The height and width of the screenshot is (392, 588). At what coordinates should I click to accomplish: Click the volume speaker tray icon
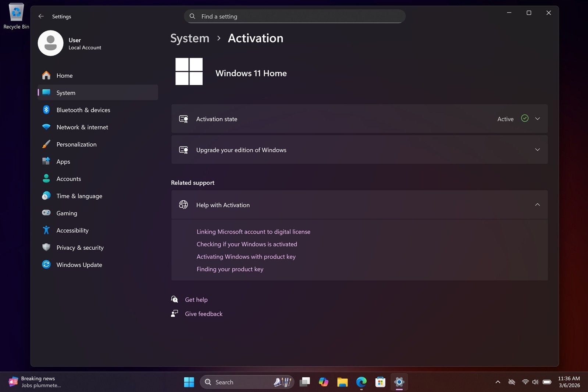coord(535,382)
